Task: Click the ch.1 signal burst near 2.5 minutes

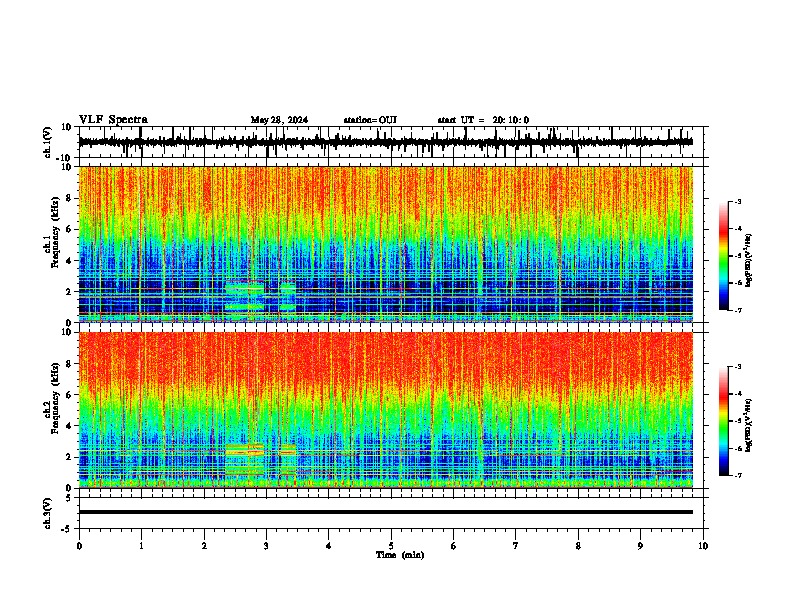Action: coord(244,297)
